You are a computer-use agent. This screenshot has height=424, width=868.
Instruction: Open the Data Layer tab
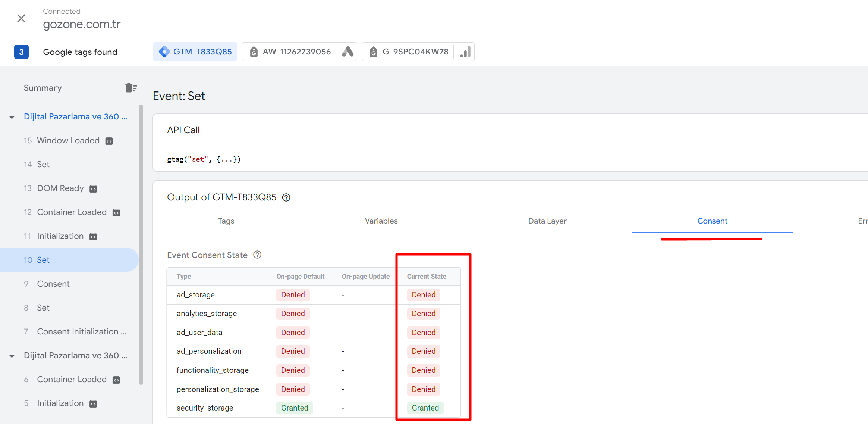click(x=547, y=221)
